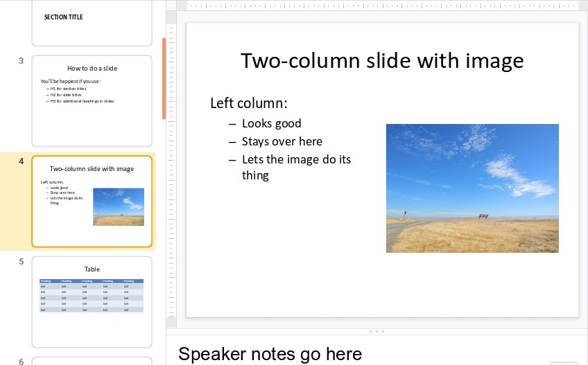Click the 'Stays over here' bullet
The height and width of the screenshot is (365, 588).
point(282,141)
